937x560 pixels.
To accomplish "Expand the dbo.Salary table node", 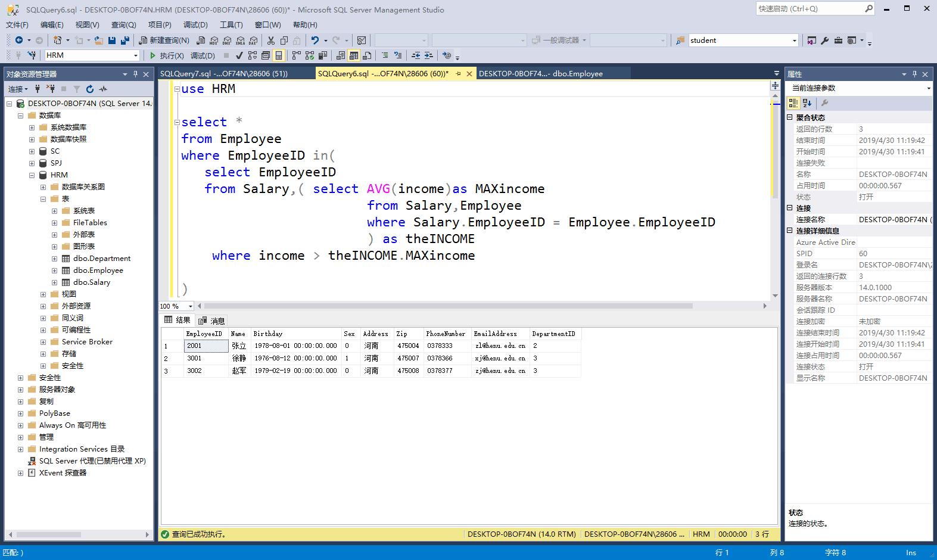I will (x=54, y=282).
